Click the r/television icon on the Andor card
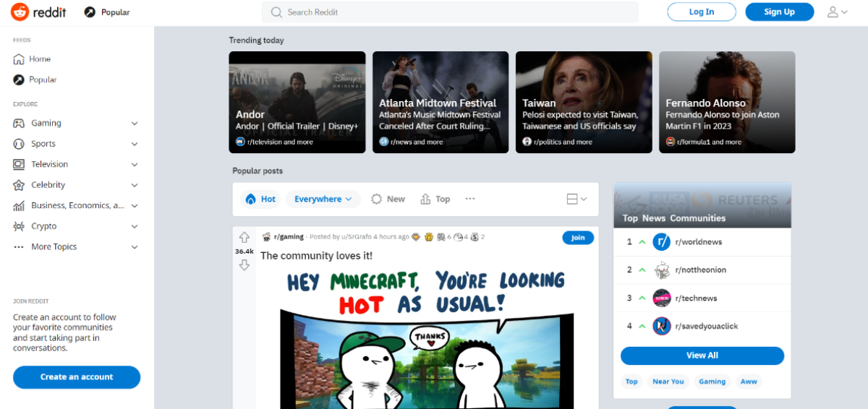The width and height of the screenshot is (868, 409). [240, 142]
